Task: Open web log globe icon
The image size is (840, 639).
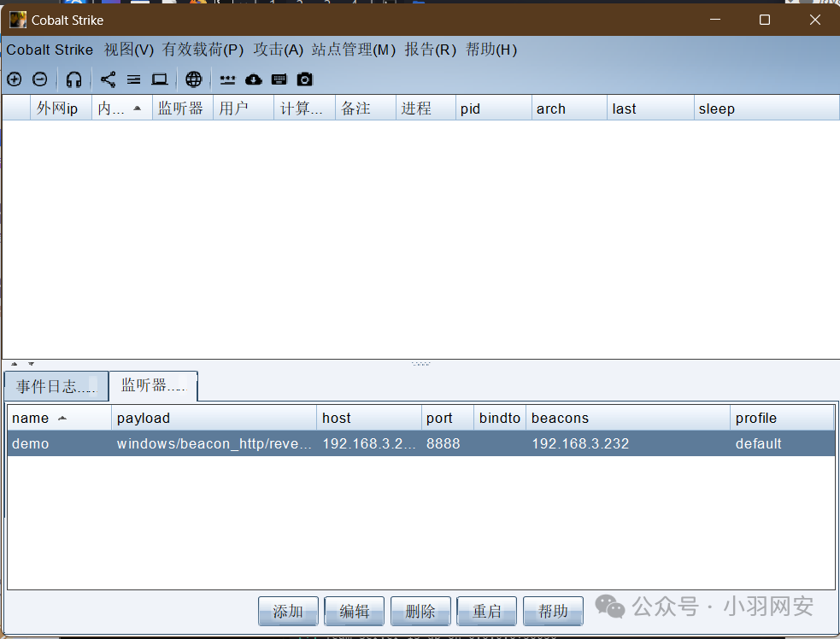Action: coord(194,79)
